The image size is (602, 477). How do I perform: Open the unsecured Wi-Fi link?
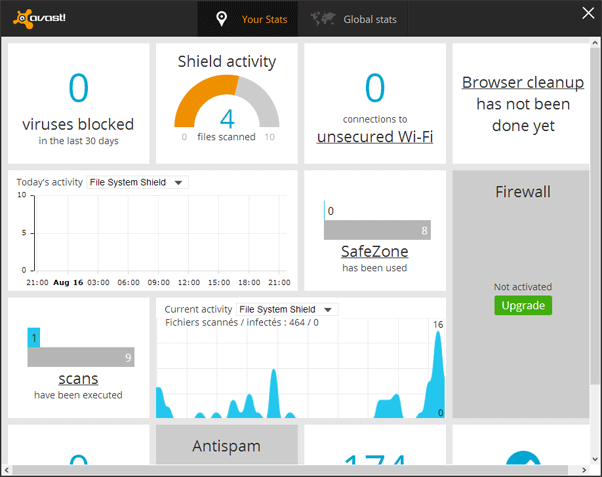(x=375, y=137)
